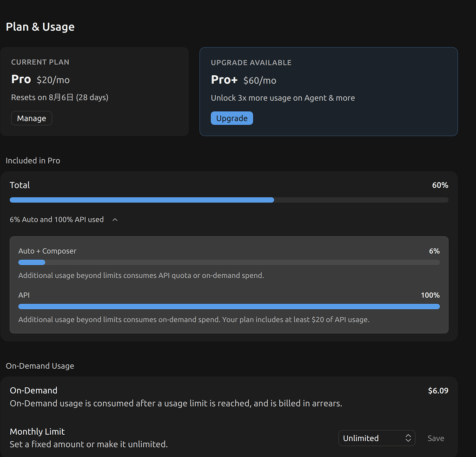Click the Monthly Limit label
This screenshot has width=476, height=457.
tap(37, 431)
